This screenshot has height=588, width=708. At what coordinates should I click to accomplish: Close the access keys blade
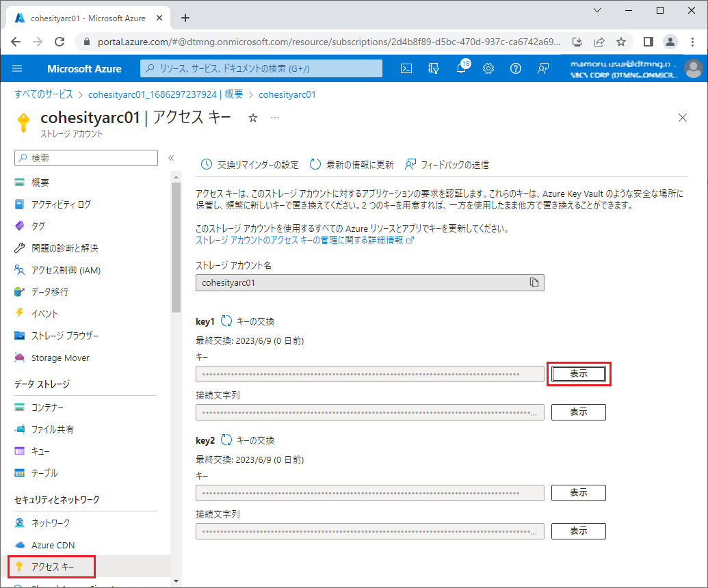coord(683,118)
